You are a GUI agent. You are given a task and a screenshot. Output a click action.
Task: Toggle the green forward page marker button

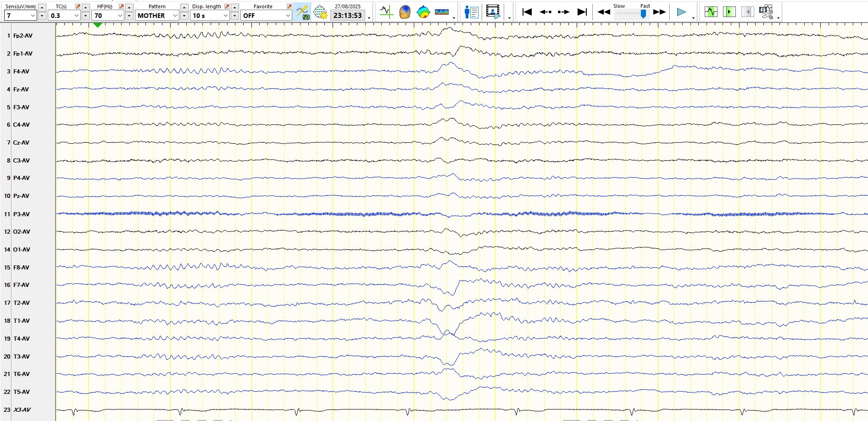(729, 12)
